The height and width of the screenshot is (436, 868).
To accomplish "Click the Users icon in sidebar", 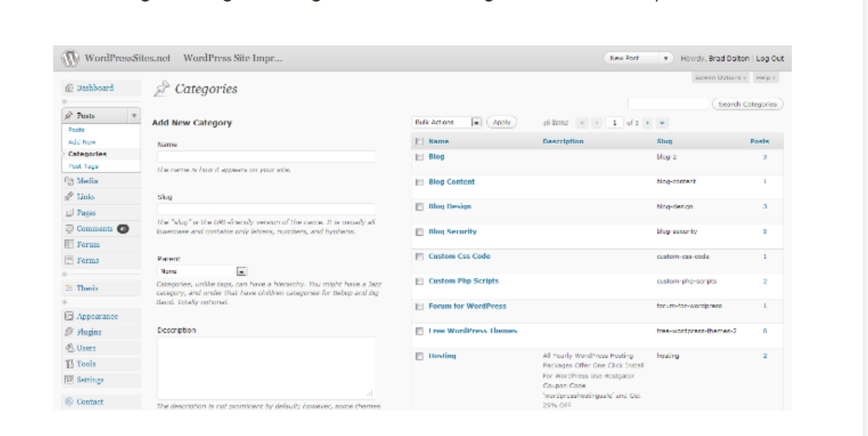I will click(x=69, y=348).
